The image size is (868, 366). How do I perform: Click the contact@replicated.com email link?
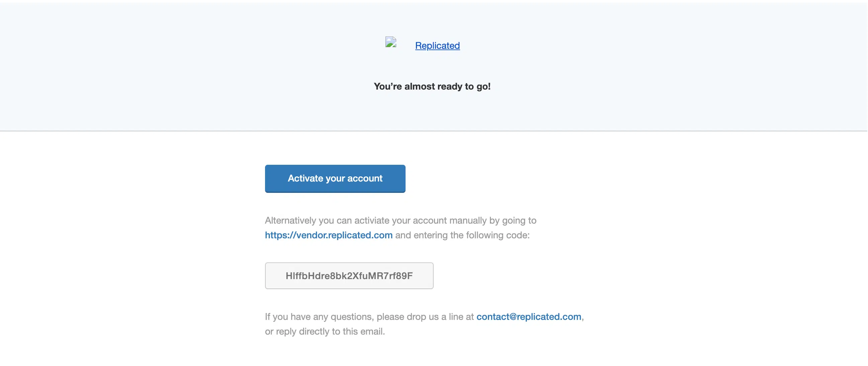(528, 317)
